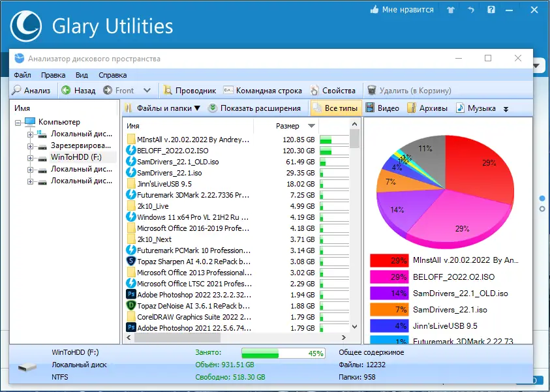The image size is (550, 392).
Task: Click the Front forward arrow button
Action: (x=119, y=91)
